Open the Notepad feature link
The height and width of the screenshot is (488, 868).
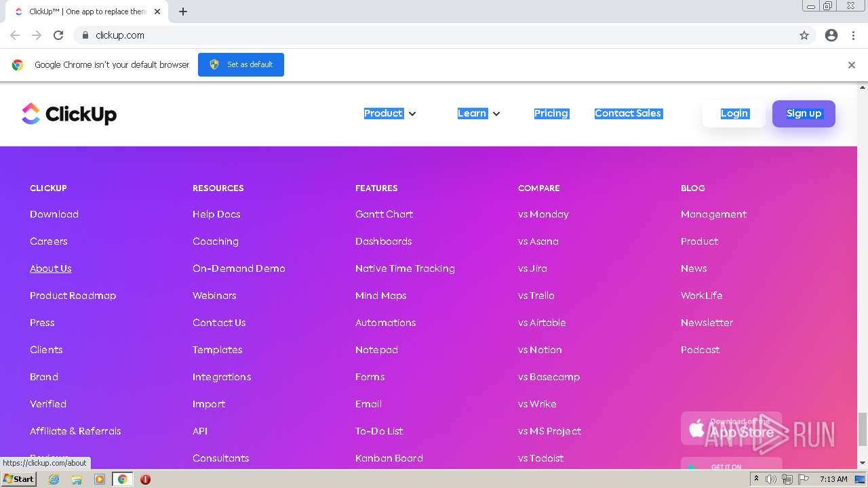point(376,350)
